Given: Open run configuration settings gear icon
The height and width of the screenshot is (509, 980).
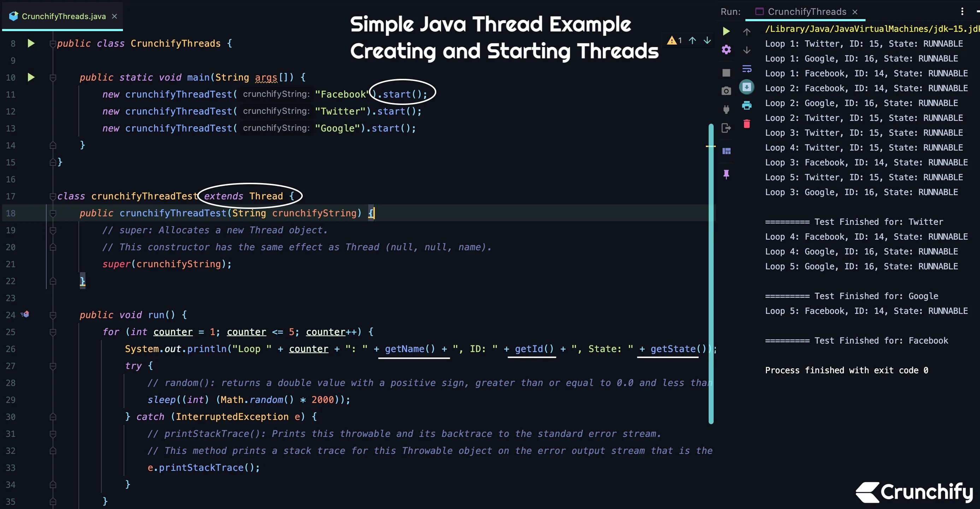Looking at the screenshot, I should coord(726,49).
